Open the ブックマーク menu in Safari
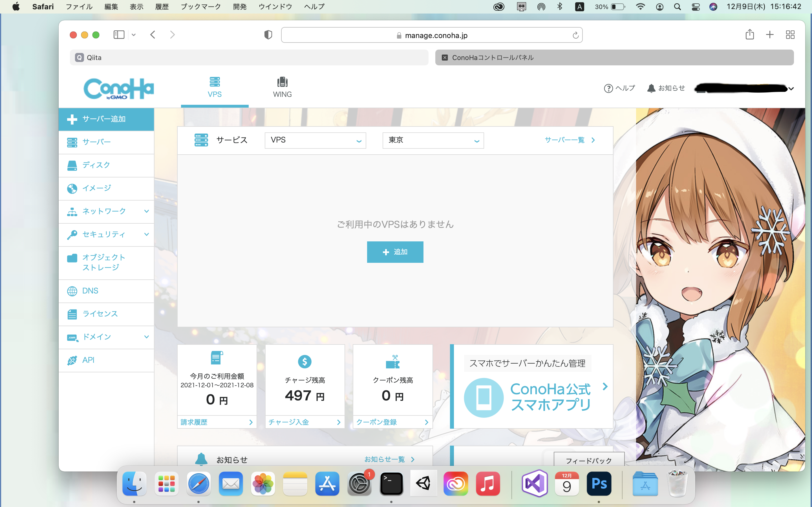Screen dimensions: 812x507 (x=200, y=6)
